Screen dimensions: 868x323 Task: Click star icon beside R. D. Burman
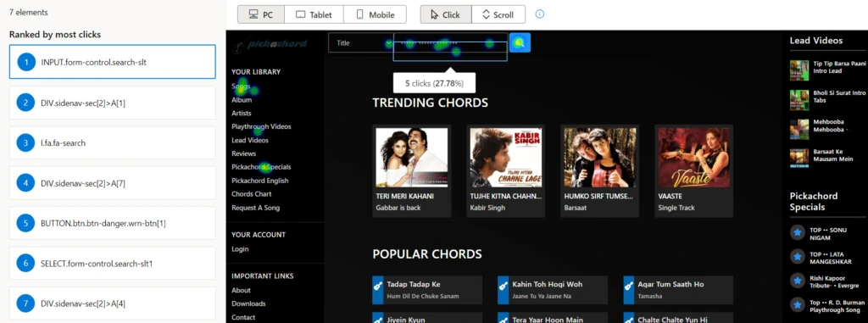pos(797,304)
